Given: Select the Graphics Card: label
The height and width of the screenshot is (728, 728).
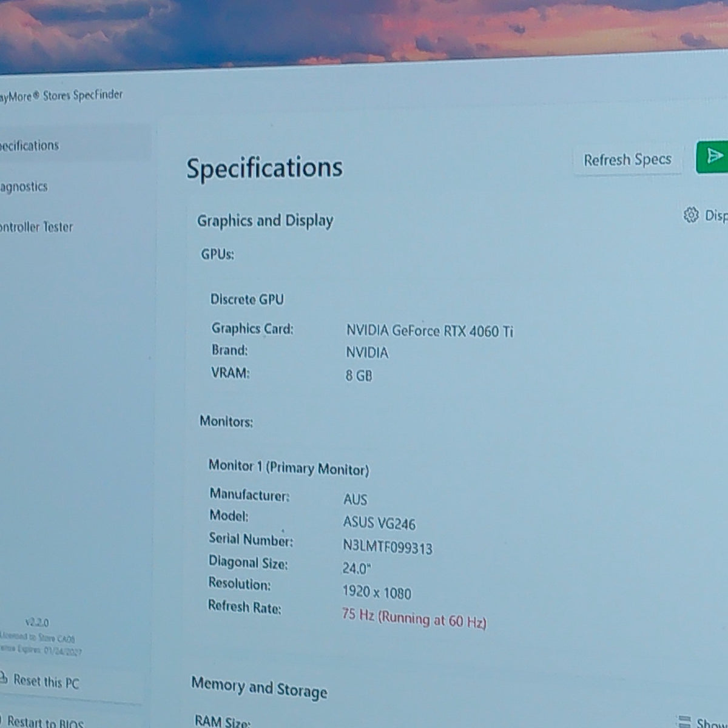Looking at the screenshot, I should [x=252, y=328].
